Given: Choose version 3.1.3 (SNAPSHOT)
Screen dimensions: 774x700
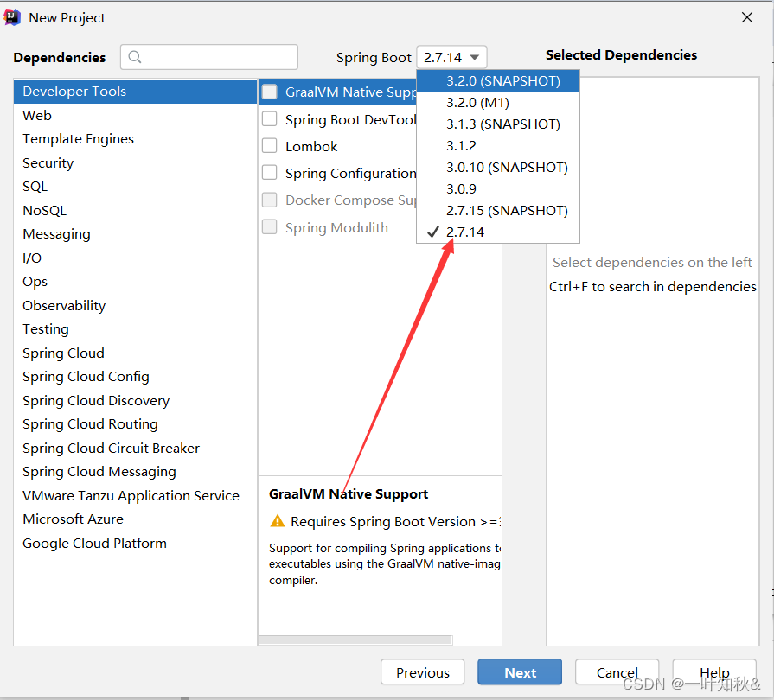Looking at the screenshot, I should click(498, 124).
